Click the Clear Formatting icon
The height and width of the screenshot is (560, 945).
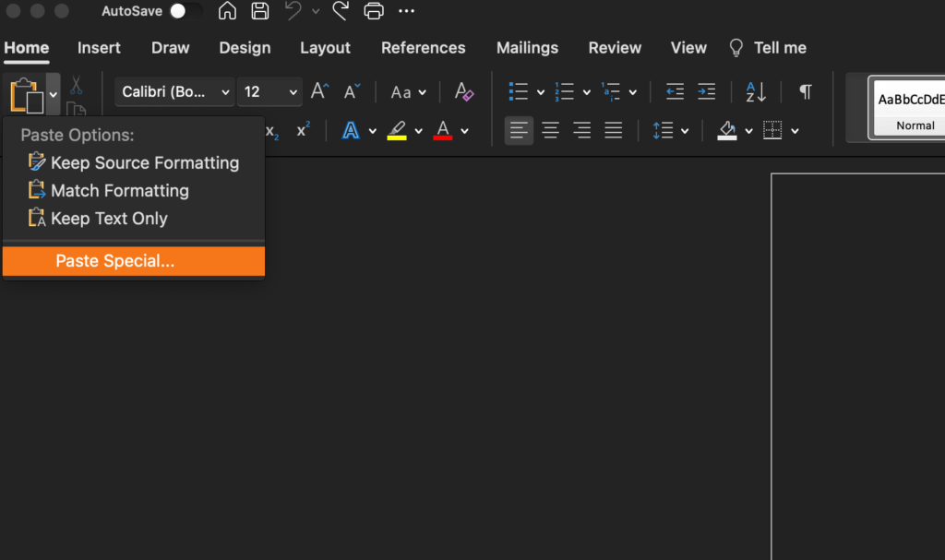pyautogui.click(x=464, y=92)
